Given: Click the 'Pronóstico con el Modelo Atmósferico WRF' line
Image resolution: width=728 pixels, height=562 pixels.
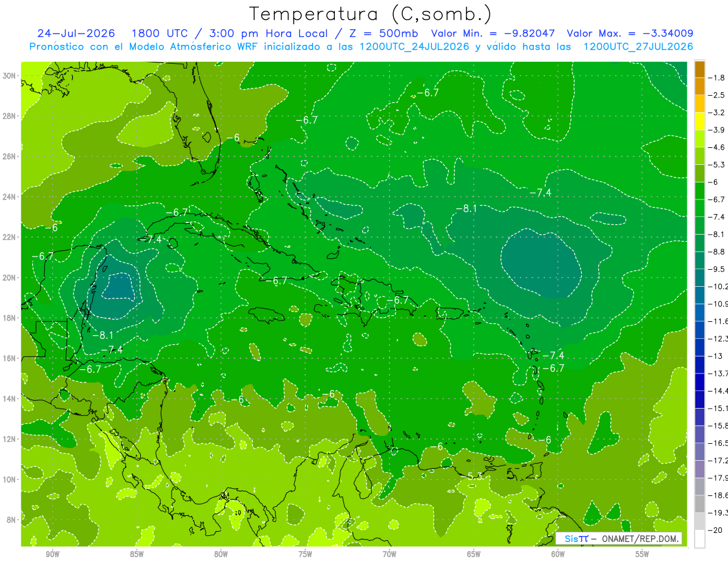Looking at the screenshot, I should point(361,47).
